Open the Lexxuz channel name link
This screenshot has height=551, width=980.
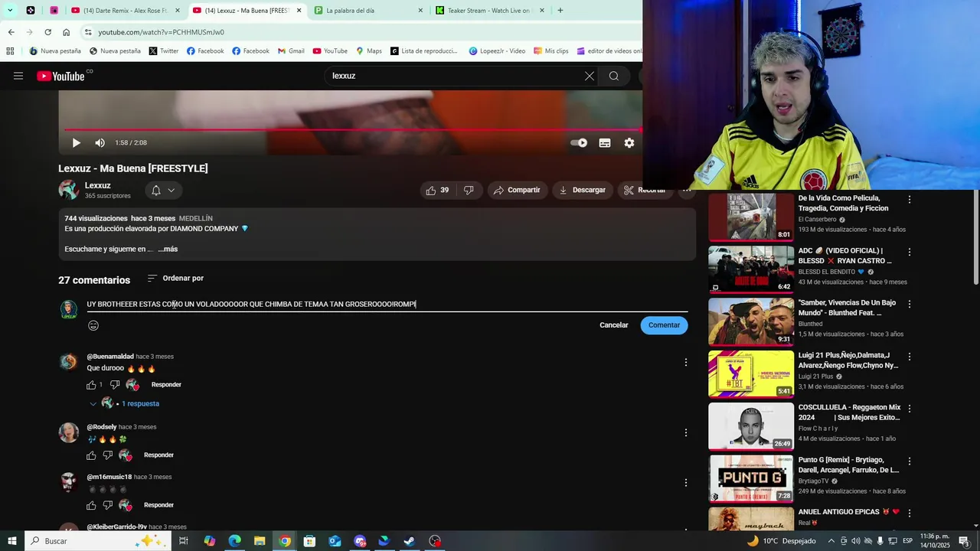98,185
